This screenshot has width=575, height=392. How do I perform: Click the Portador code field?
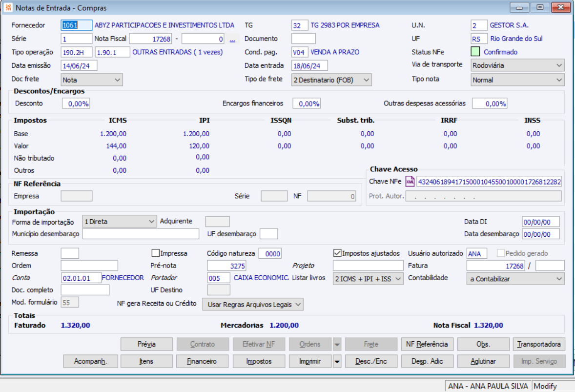219,278
